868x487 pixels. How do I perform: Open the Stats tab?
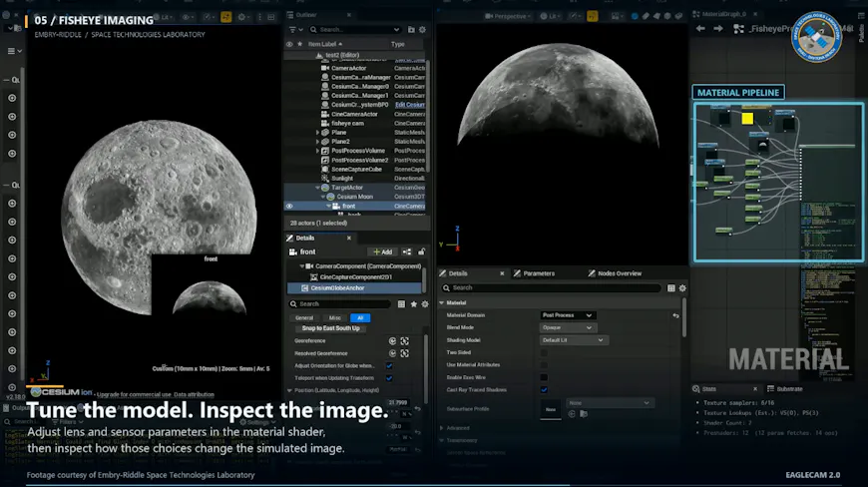[x=709, y=389]
